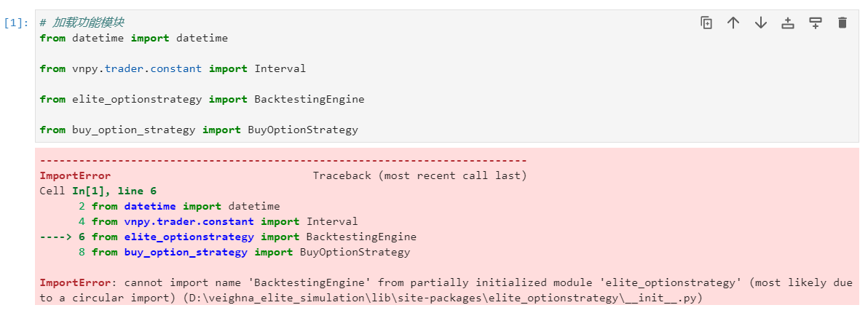This screenshot has width=868, height=313.
Task: Click the BacktestingEngine import line in editor
Action: pos(202,99)
